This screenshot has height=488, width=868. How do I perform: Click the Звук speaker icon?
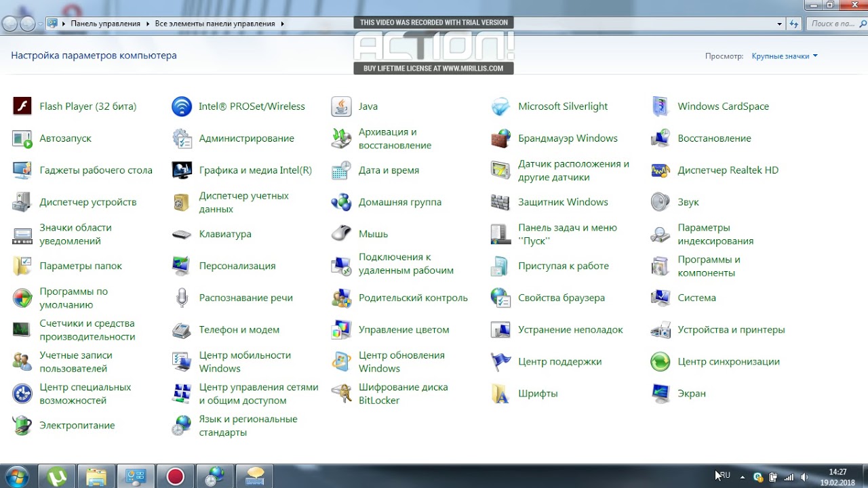[x=660, y=202]
